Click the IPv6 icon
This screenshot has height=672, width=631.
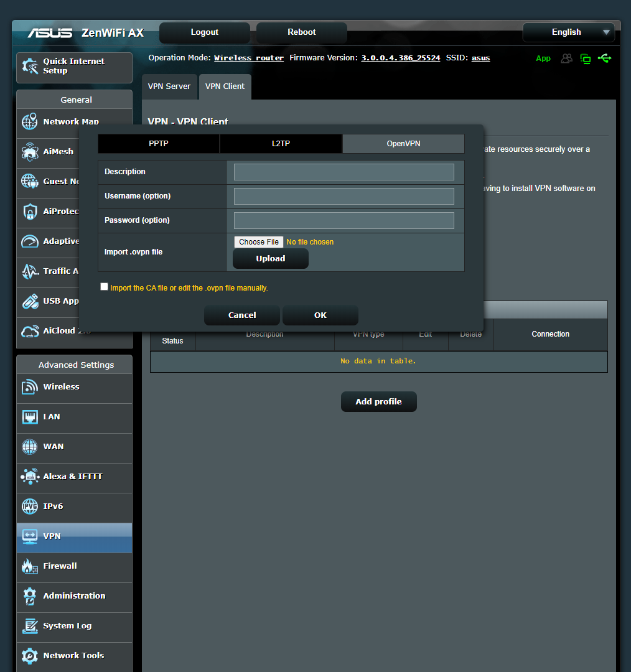pyautogui.click(x=30, y=506)
